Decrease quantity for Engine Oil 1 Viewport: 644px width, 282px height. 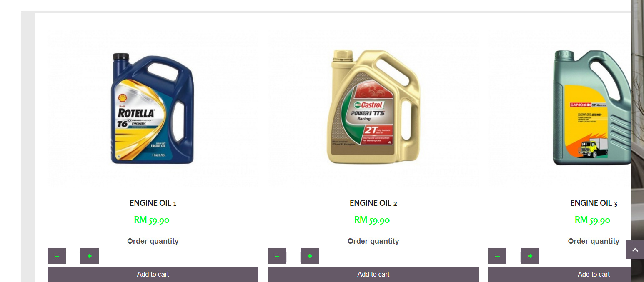(x=57, y=256)
